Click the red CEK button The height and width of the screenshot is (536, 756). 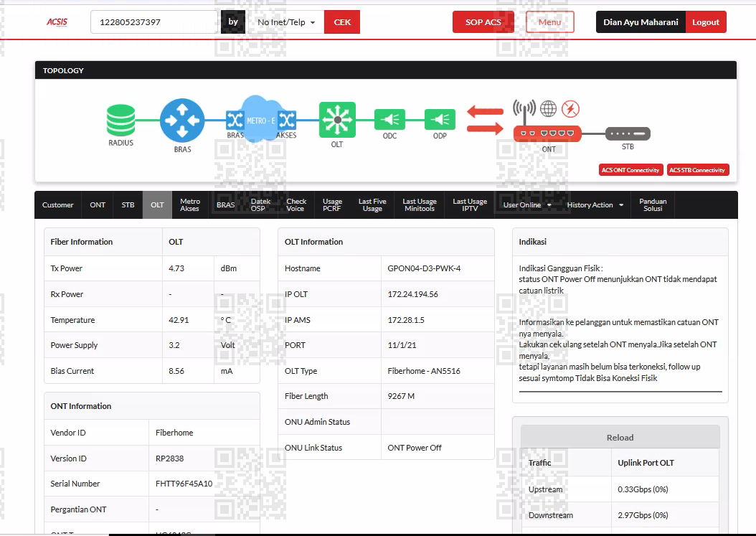pyautogui.click(x=342, y=22)
